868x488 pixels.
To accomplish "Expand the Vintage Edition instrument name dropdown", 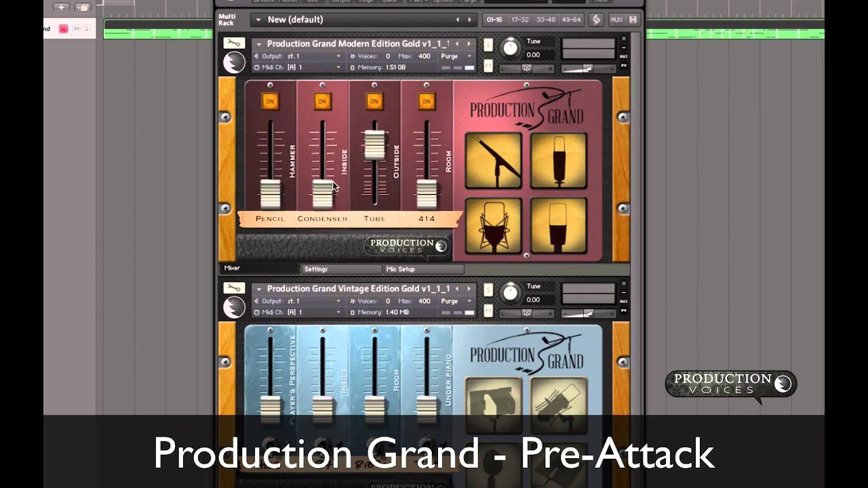I will click(x=258, y=289).
